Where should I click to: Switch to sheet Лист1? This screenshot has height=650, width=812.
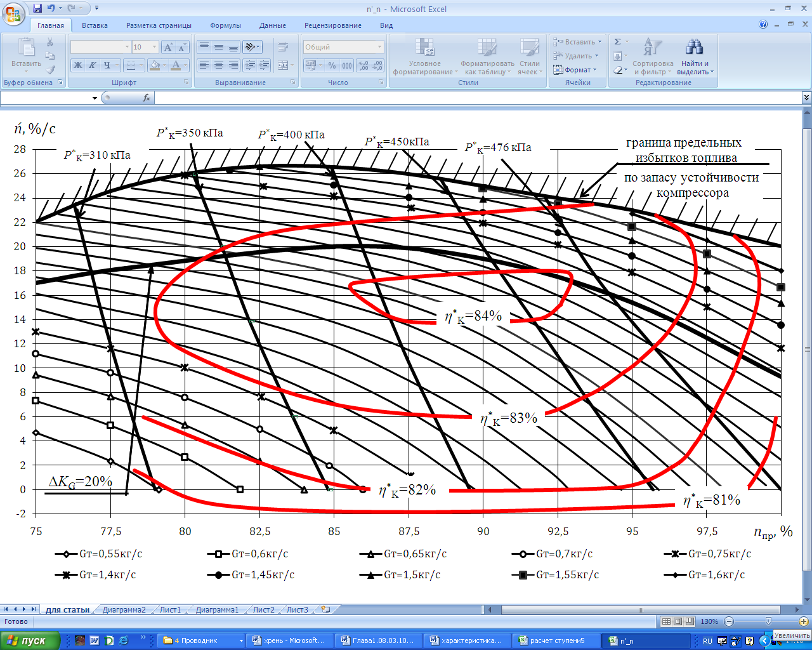pyautogui.click(x=170, y=609)
